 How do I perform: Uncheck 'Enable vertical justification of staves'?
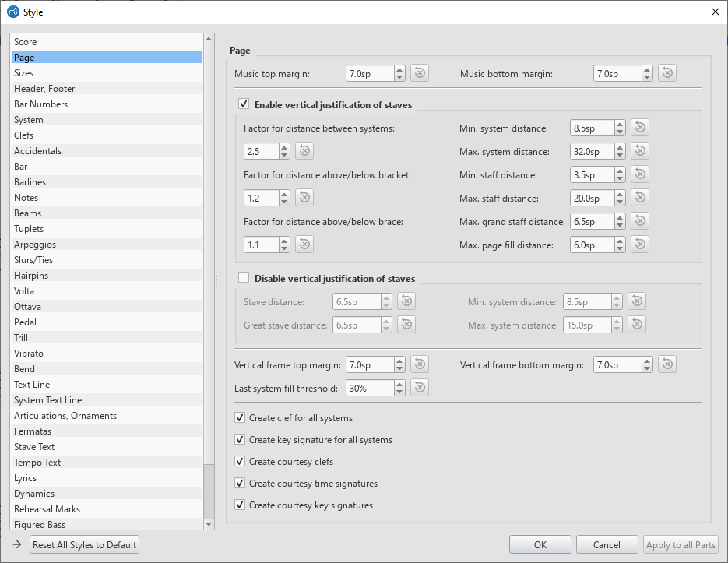pos(244,104)
